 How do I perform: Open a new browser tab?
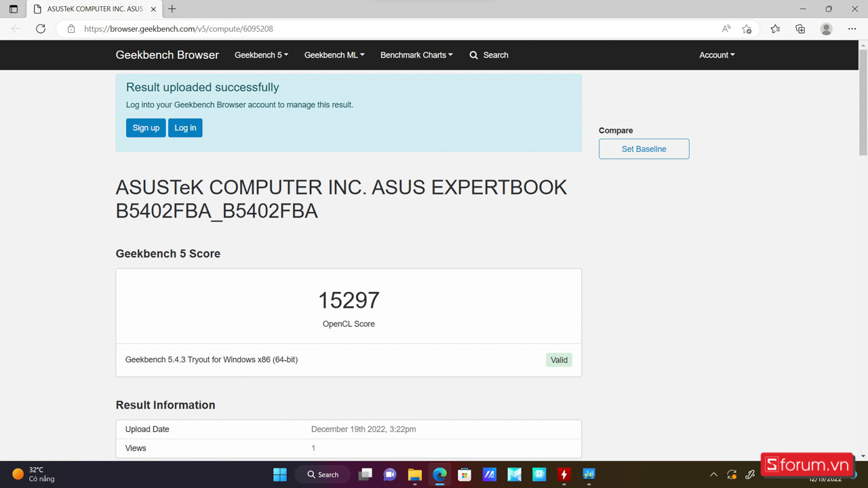tap(172, 9)
